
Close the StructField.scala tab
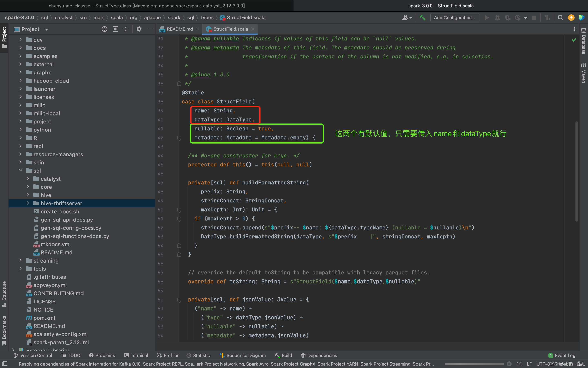[253, 29]
